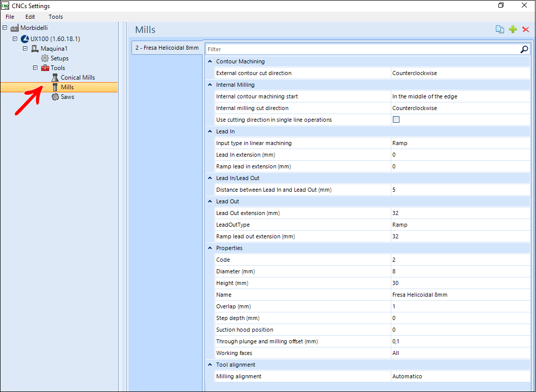Open External contour cut direction Counterclockwise value
536x392 pixels.
pos(460,73)
